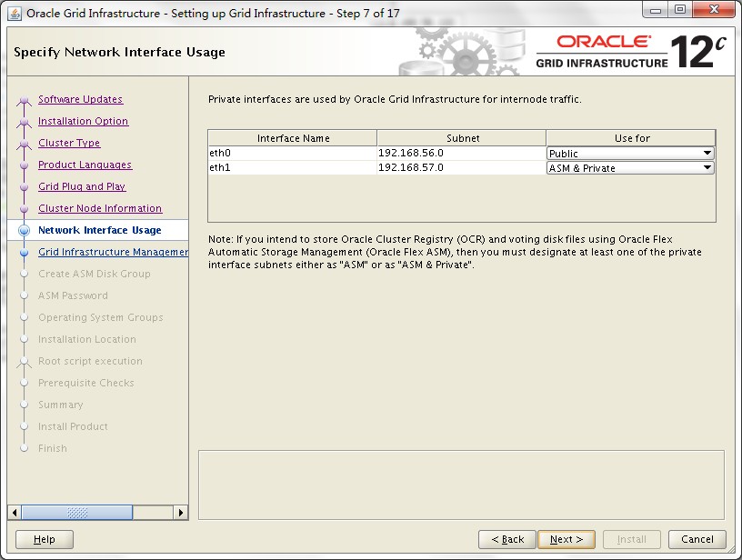This screenshot has width=742, height=560.
Task: Select the eth1 interface name cell
Action: pyautogui.click(x=293, y=167)
